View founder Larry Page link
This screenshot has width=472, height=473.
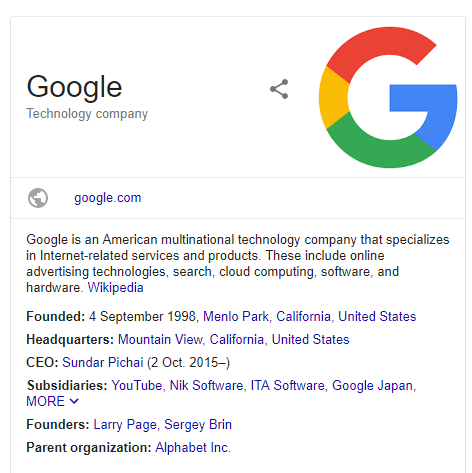coord(125,424)
